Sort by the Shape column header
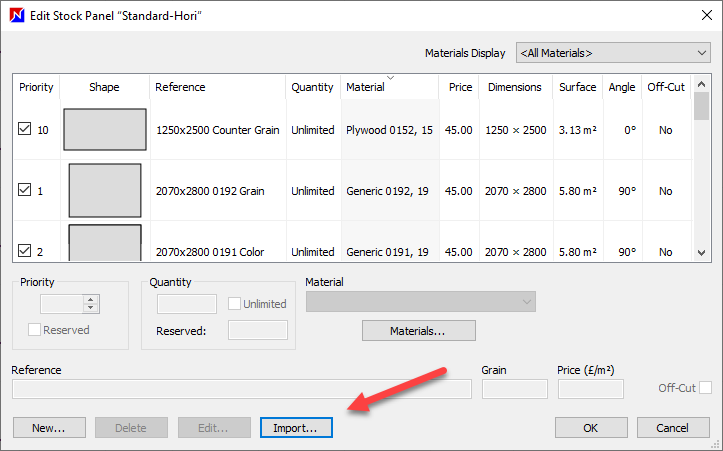This screenshot has height=451, width=723. 104,87
